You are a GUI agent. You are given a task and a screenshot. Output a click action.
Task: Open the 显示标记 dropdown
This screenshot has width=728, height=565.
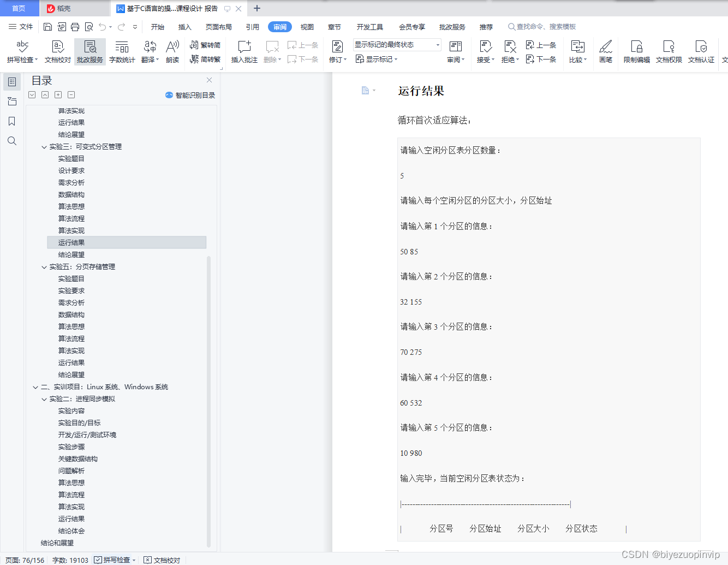click(x=377, y=60)
